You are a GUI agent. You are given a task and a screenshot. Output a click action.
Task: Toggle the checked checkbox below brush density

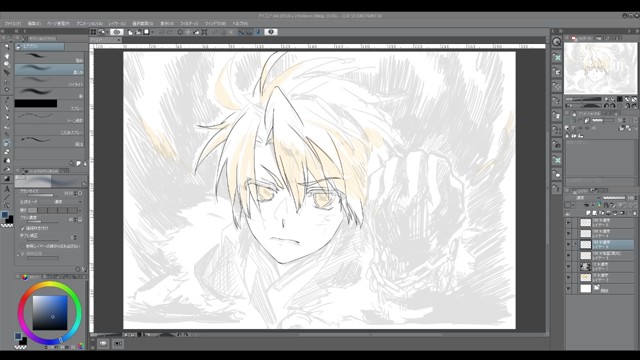pyautogui.click(x=22, y=228)
